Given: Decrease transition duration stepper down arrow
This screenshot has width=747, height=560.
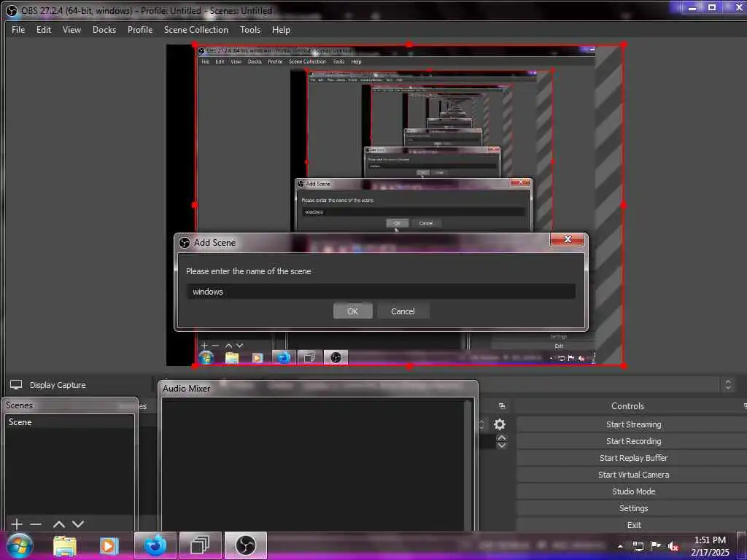Looking at the screenshot, I should coord(502,446).
